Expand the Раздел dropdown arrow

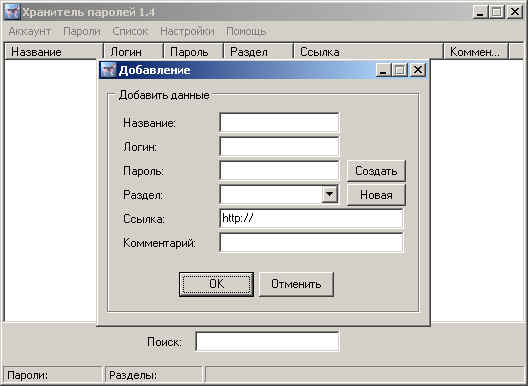tap(329, 194)
